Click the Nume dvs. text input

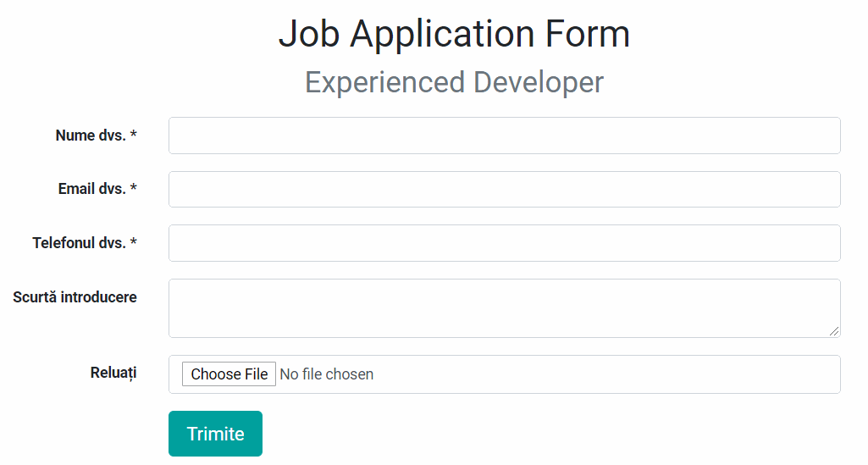coord(505,136)
